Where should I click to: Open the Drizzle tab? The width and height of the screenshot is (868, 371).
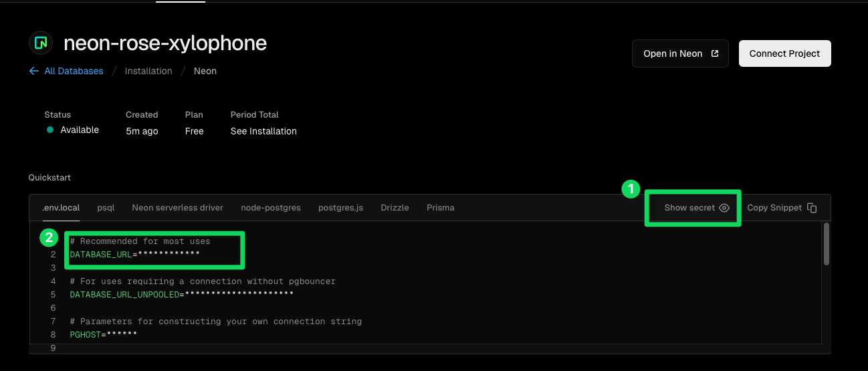pyautogui.click(x=395, y=208)
